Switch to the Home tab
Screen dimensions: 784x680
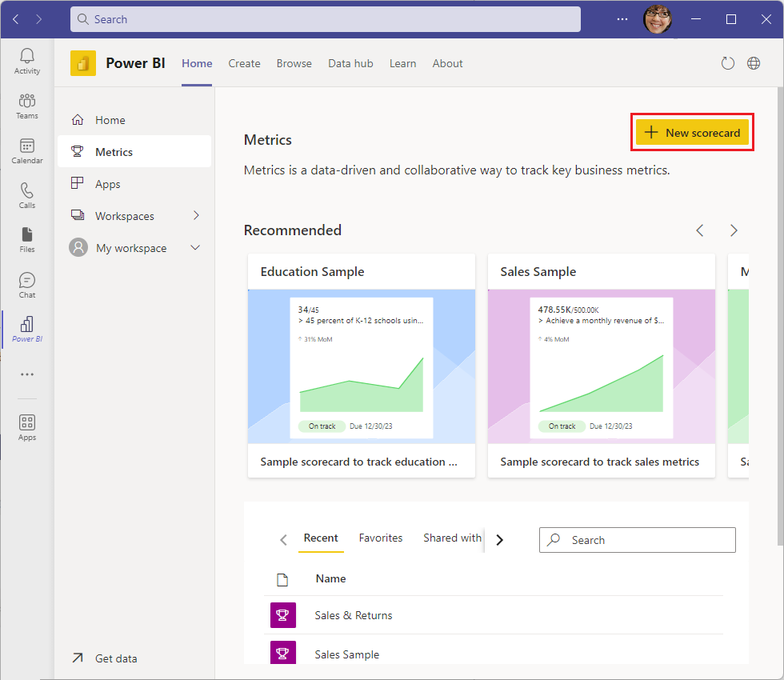197,63
